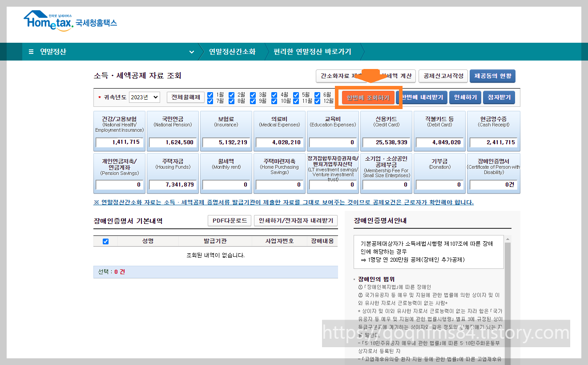588x365 pixels.
Task: Open the 기부금 (Donation) tile
Action: point(439,173)
